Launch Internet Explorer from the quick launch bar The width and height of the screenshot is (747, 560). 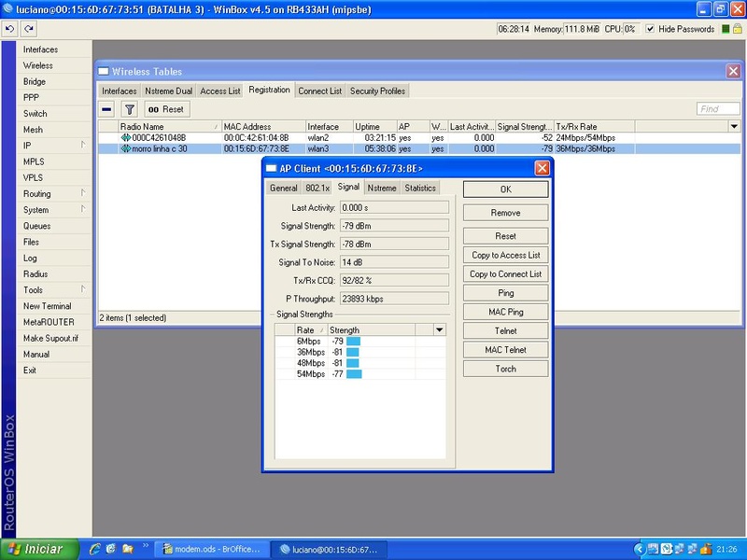(95, 549)
